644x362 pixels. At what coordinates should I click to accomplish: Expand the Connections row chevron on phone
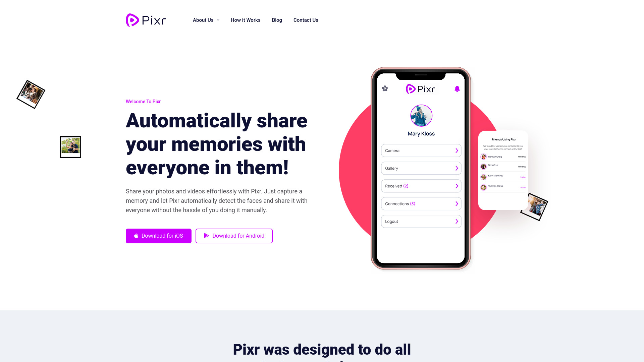click(x=457, y=203)
